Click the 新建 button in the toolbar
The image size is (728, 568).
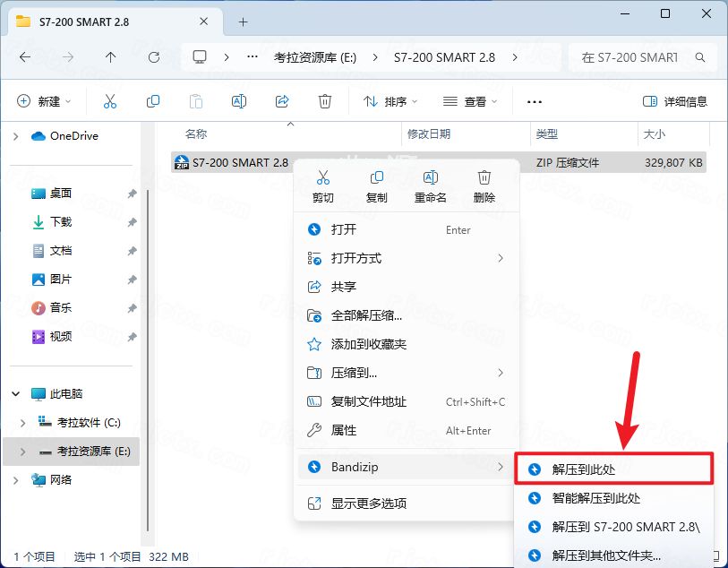(43, 100)
